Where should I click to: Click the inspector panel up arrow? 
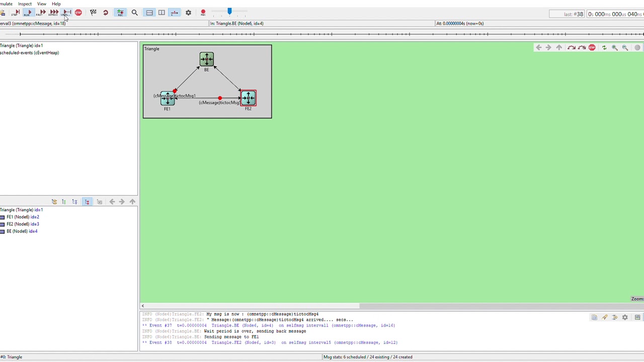[132, 202]
